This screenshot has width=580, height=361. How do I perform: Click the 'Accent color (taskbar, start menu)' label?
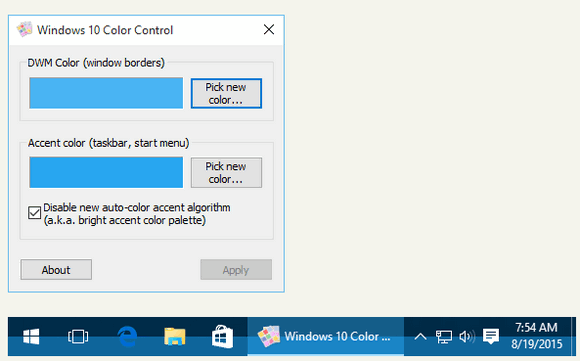click(x=108, y=143)
